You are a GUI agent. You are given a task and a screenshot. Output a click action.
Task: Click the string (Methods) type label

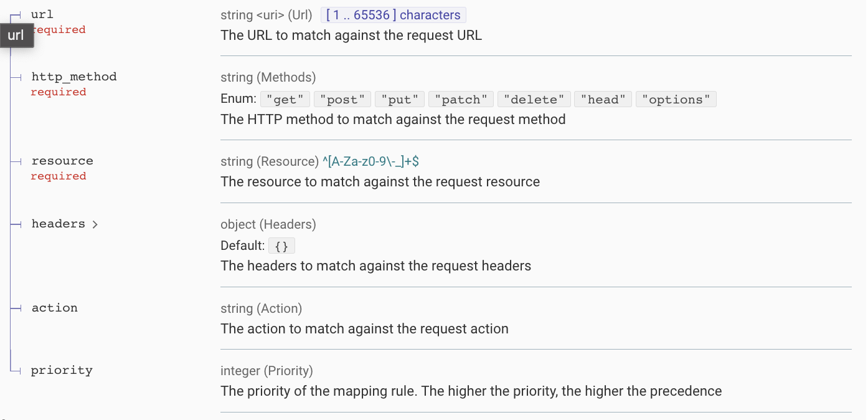(x=268, y=77)
